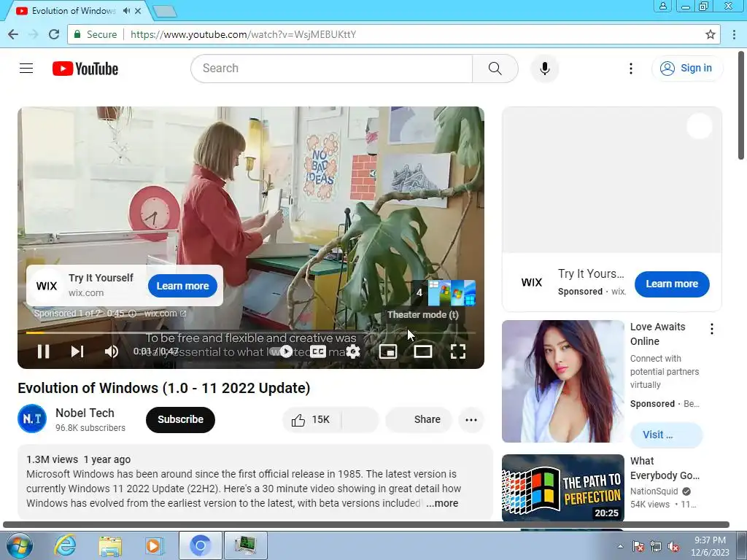Toggle closed captions CC button
Viewport: 747px width, 560px height.
318,351
